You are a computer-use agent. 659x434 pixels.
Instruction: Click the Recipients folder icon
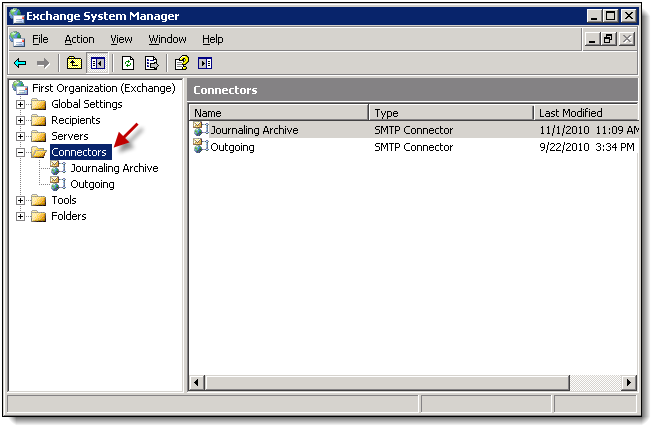coord(39,120)
